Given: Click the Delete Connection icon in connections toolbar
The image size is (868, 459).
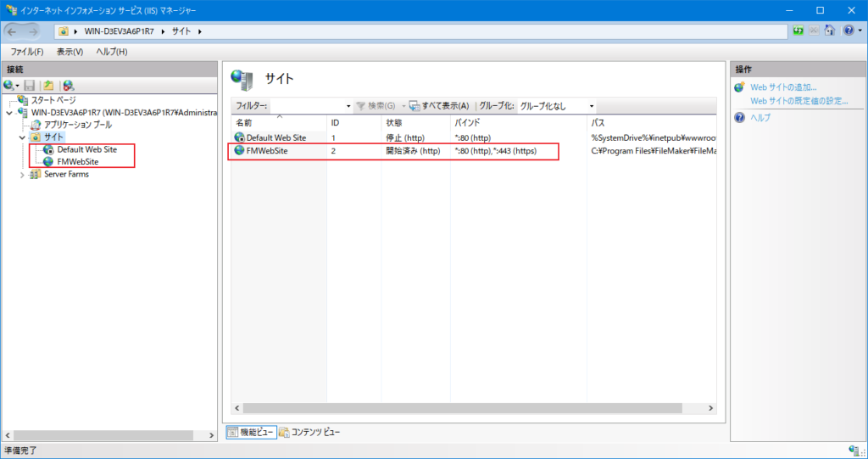Looking at the screenshot, I should (69, 85).
